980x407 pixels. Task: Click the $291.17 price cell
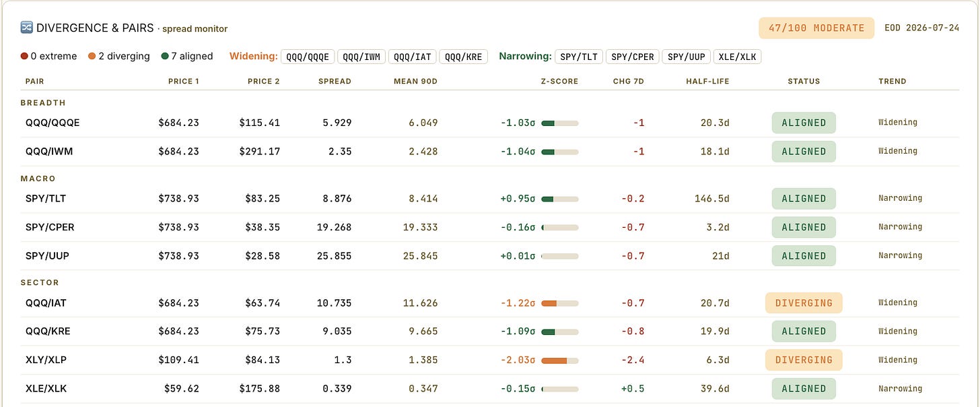[260, 152]
